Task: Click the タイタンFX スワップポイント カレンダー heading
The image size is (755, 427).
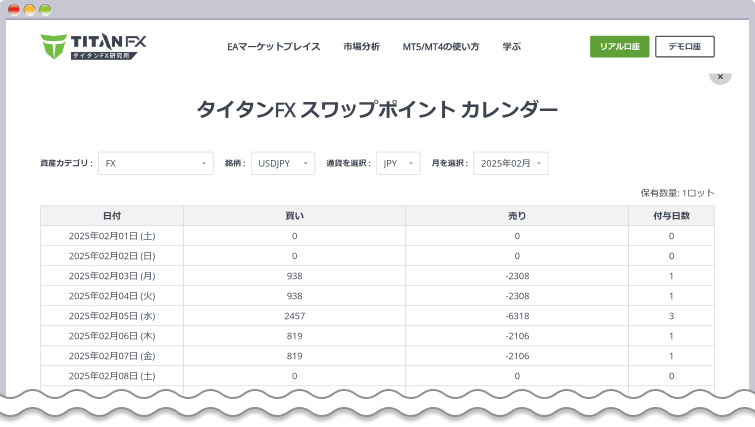Action: tap(377, 109)
